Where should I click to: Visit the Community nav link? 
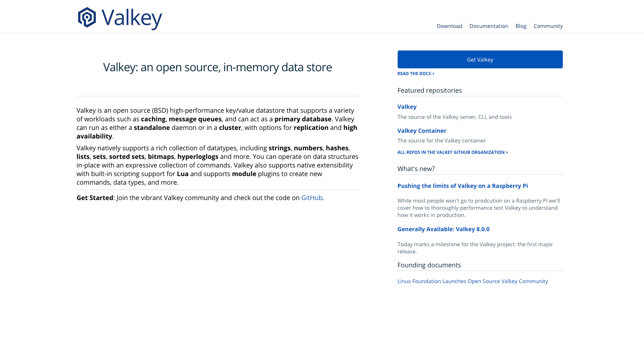tap(548, 26)
